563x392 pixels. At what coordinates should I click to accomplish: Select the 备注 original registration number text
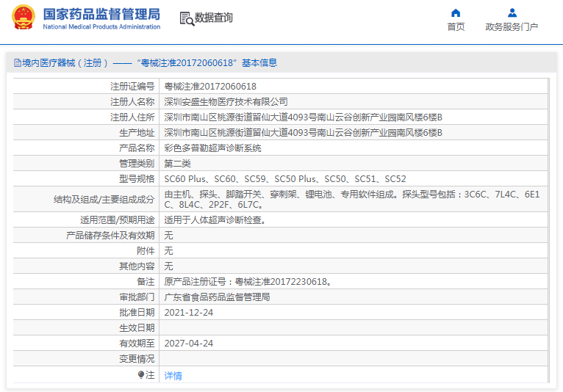coord(248,282)
